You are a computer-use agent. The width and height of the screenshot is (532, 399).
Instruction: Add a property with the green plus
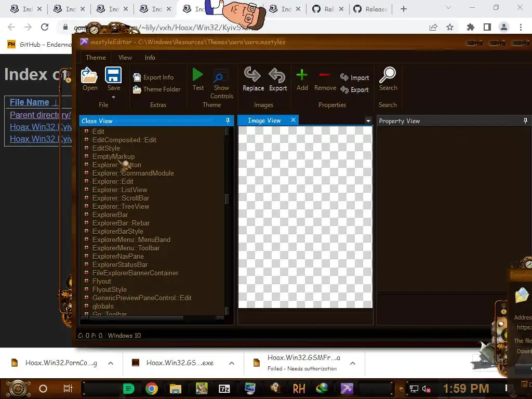(x=302, y=75)
